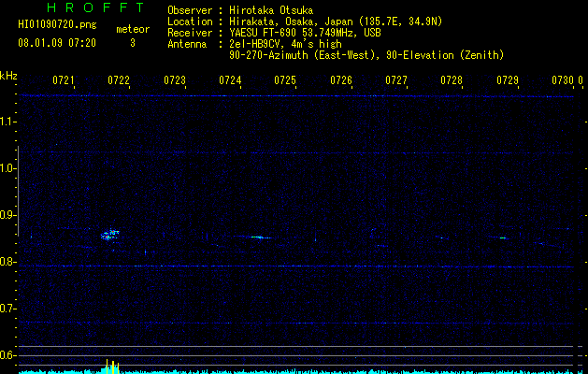The width and height of the screenshot is (588, 374).
Task: Click the 0.9 frequency axis label
Action: point(7,215)
